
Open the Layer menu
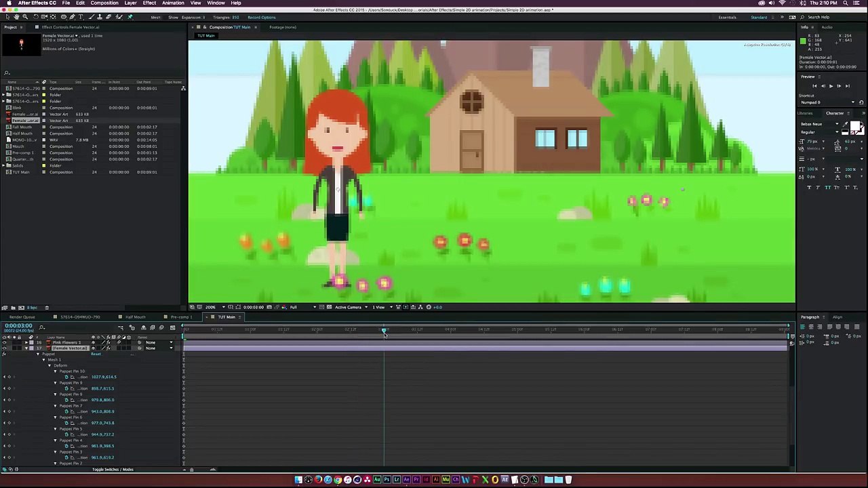[x=130, y=3]
